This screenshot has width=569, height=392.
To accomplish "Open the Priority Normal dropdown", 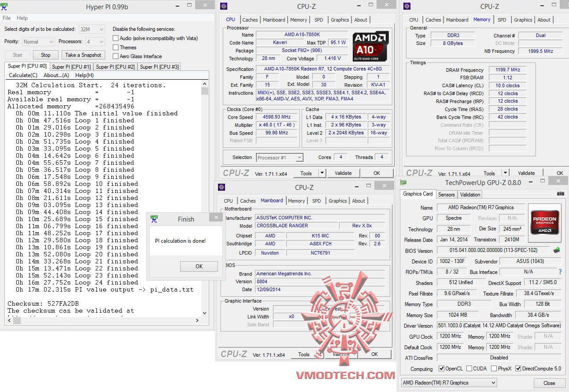I will pyautogui.click(x=38, y=42).
